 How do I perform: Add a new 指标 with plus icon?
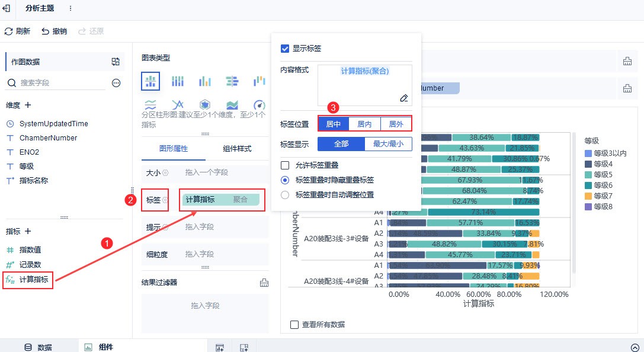pyautogui.click(x=27, y=231)
